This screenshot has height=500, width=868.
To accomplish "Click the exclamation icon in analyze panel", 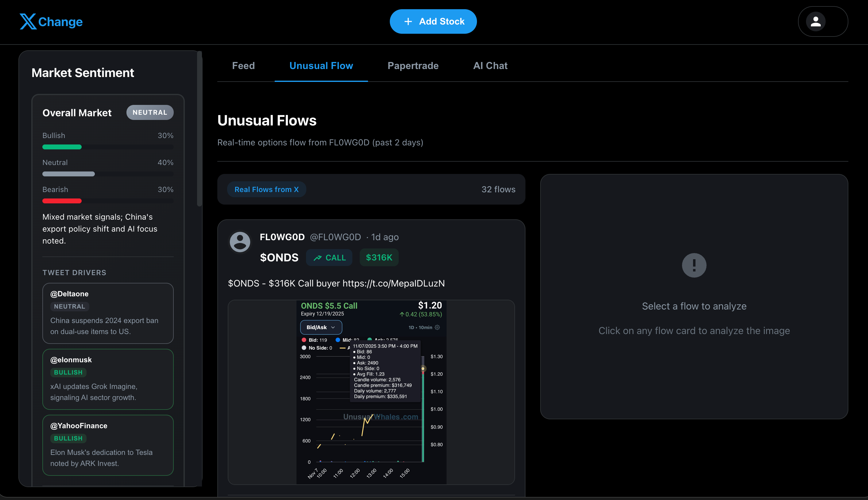I will pyautogui.click(x=694, y=265).
